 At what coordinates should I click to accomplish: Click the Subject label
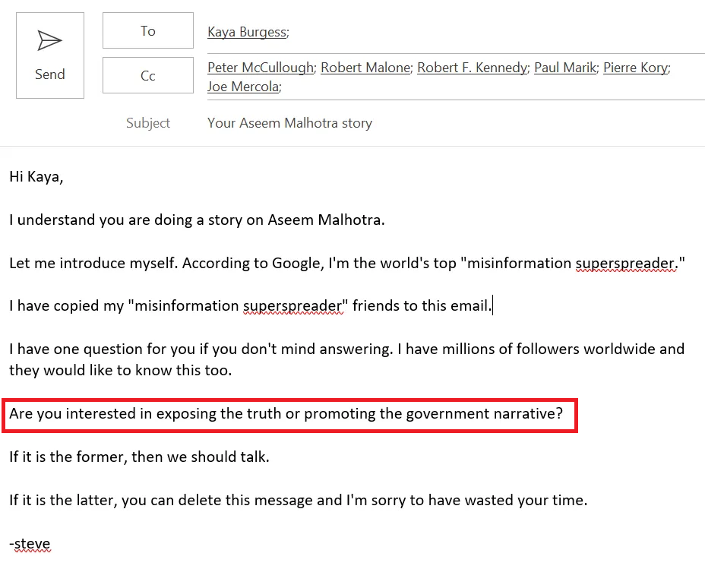[x=148, y=123]
